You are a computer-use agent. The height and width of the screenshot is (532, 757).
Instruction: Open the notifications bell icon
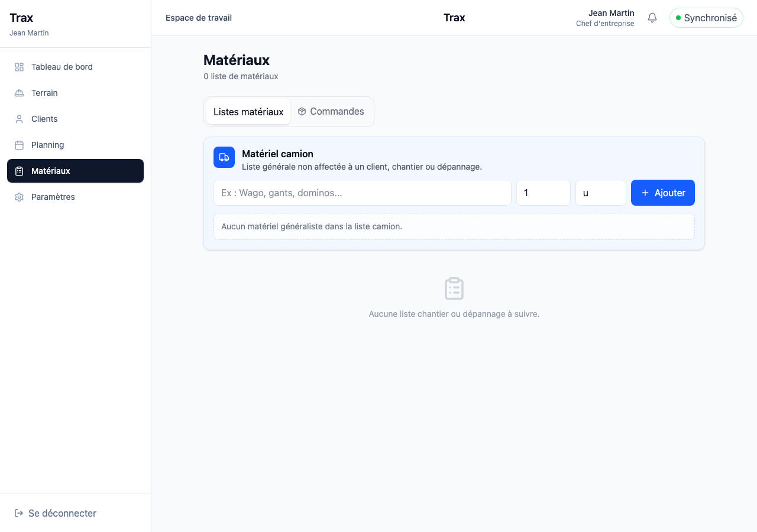(652, 18)
